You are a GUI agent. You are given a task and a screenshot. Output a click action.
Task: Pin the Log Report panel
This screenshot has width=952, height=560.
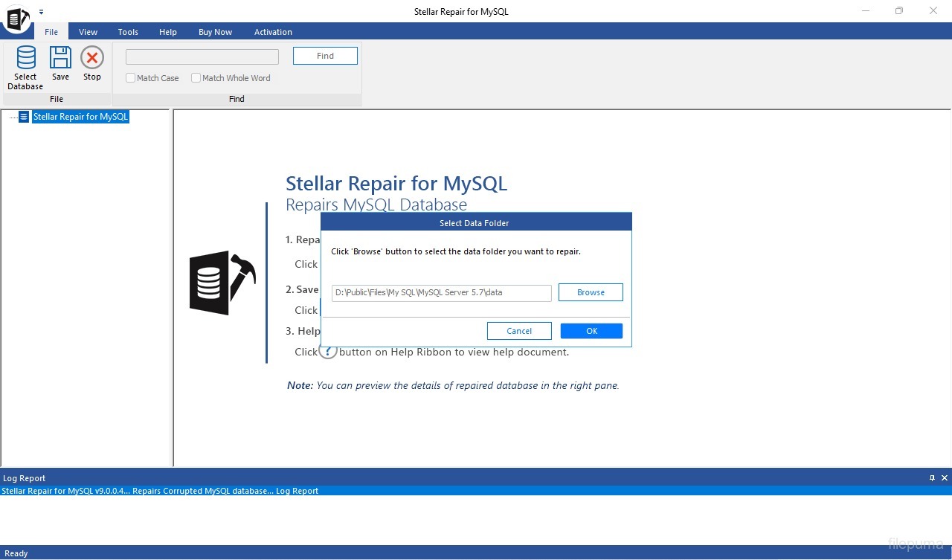[x=932, y=478]
